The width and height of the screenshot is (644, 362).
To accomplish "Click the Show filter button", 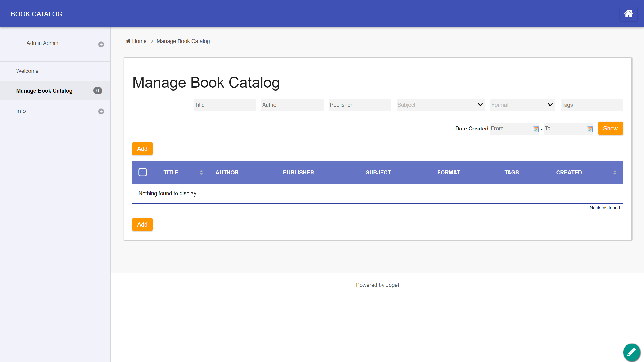I will (610, 128).
